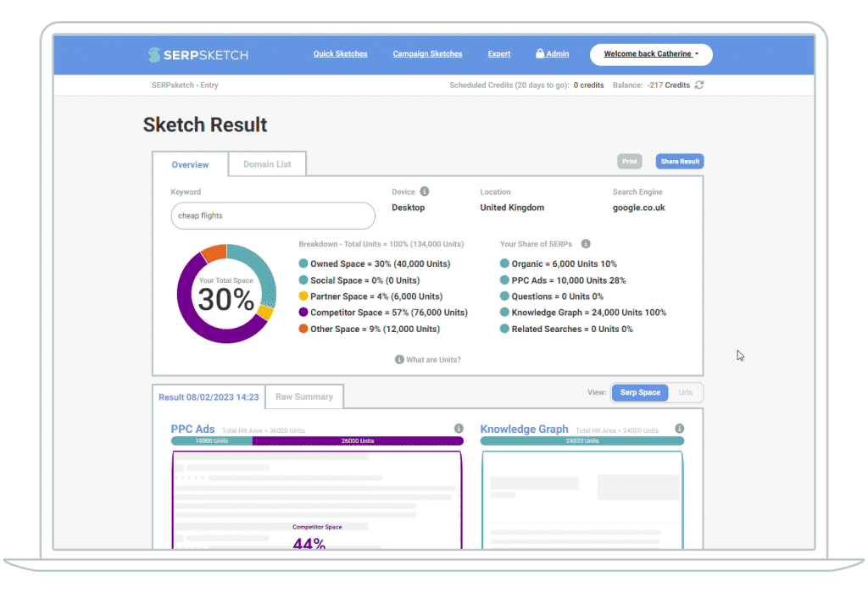The height and width of the screenshot is (593, 868).
Task: Click the PPC Ads heading
Action: click(192, 430)
